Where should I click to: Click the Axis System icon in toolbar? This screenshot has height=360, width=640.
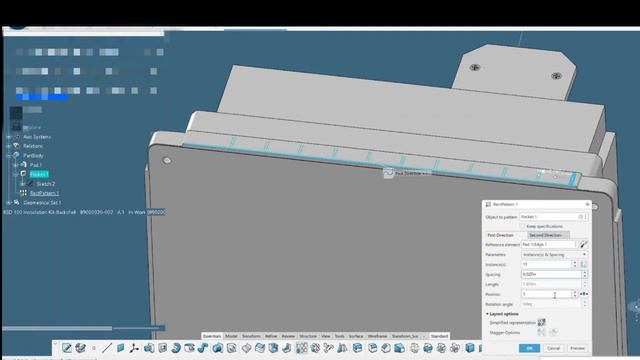(134, 348)
